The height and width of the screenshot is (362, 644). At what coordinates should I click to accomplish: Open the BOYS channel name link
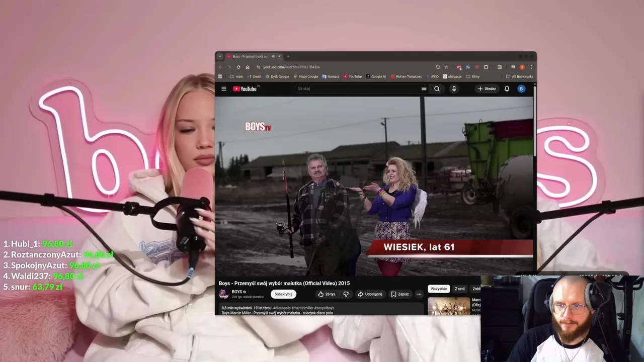pos(237,292)
